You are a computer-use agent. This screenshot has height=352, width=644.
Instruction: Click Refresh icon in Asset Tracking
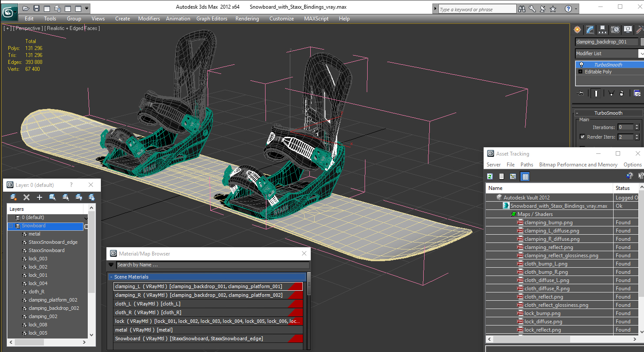coord(490,176)
